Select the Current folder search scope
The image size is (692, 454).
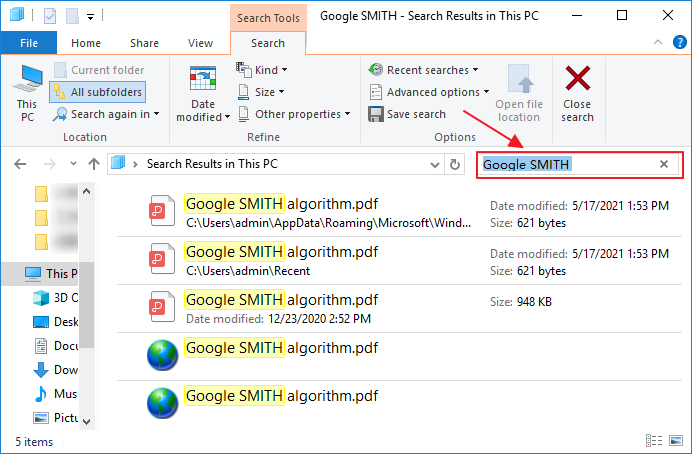click(99, 70)
